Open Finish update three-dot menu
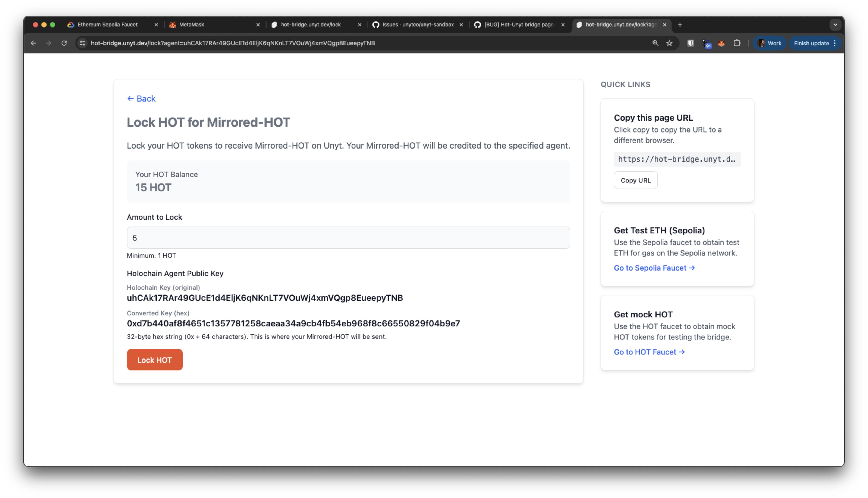Viewport: 868px width, 498px height. tap(835, 43)
